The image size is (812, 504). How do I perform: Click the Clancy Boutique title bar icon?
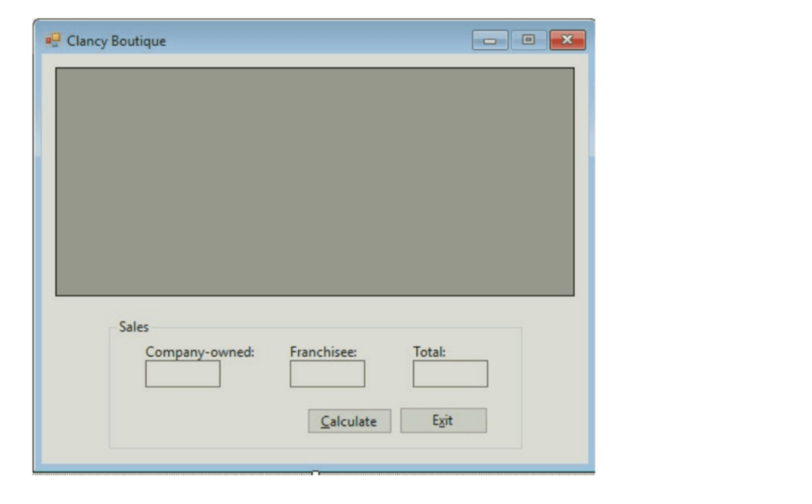(x=53, y=40)
